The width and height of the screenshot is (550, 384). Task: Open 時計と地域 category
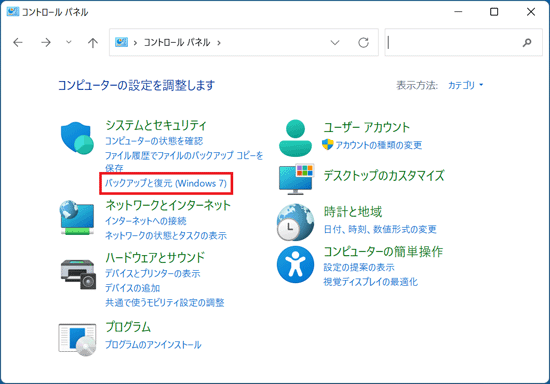353,212
